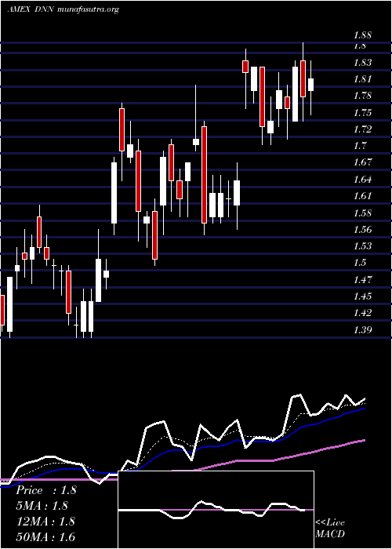Click the Price : 1.8 readout
The width and height of the screenshot is (392, 549).
click(46, 490)
